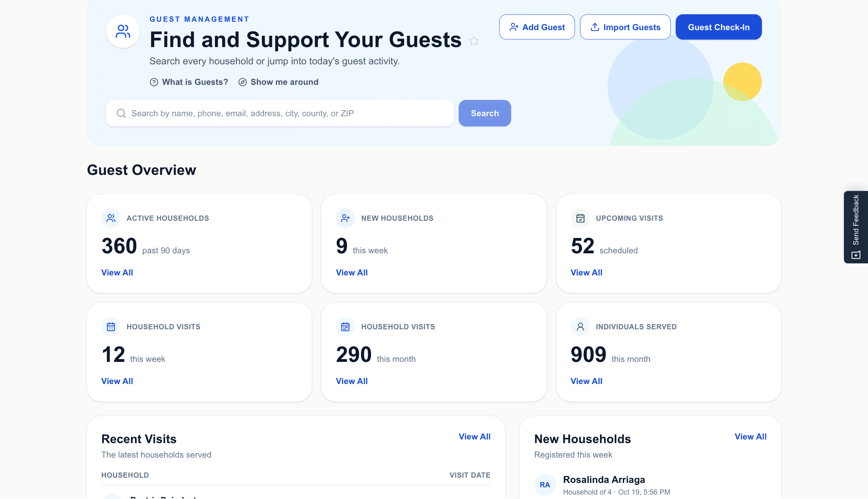
Task: Click the Upcoming Visits calendar-check icon
Action: 580,218
